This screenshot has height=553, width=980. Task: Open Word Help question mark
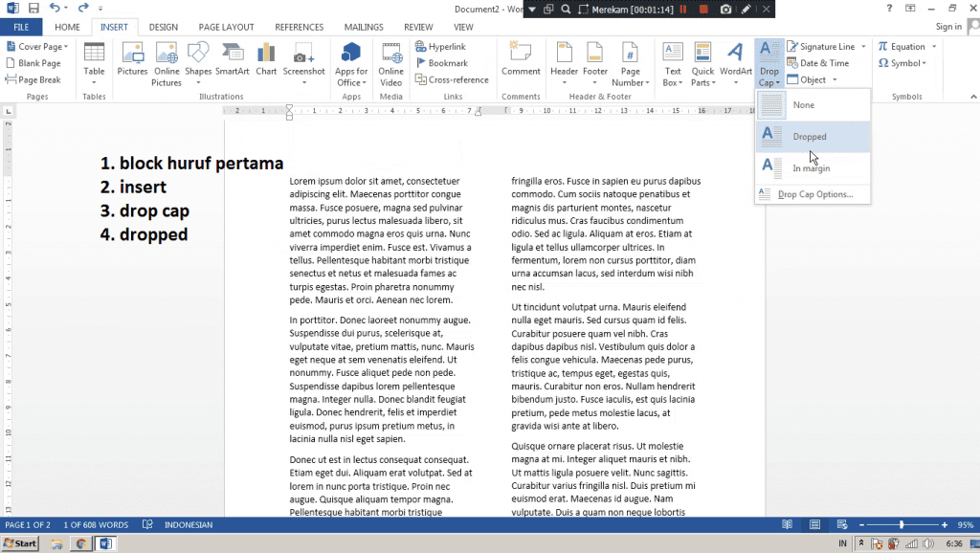click(889, 8)
